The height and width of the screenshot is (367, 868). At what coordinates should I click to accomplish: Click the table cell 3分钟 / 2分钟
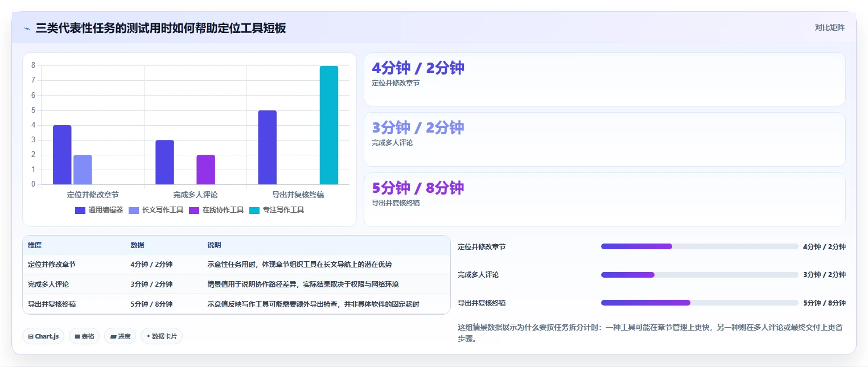(x=151, y=284)
